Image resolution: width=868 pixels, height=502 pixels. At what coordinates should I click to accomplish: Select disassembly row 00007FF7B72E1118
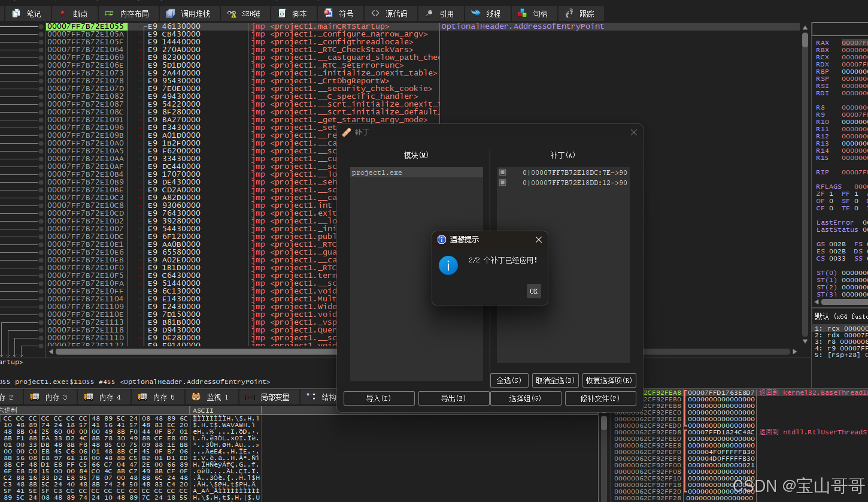point(86,330)
